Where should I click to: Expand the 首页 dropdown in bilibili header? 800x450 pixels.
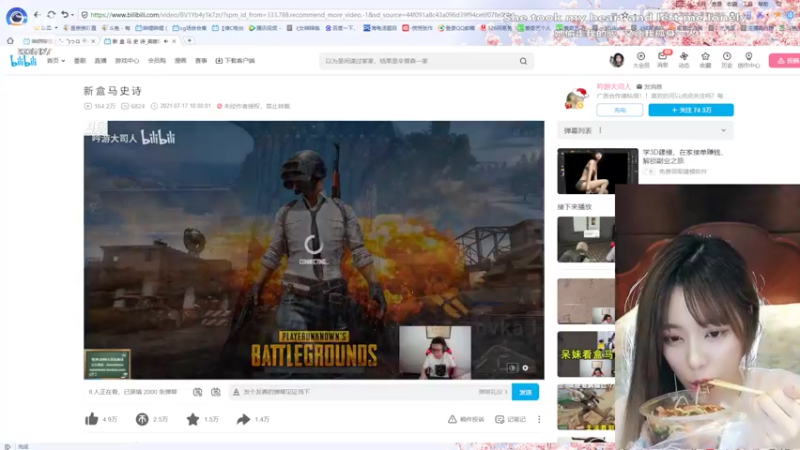[x=56, y=61]
